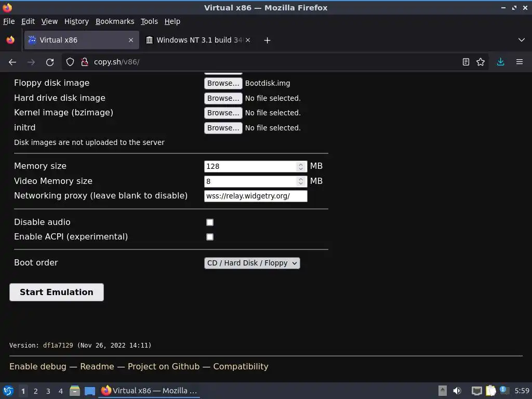Viewport: 532px width, 399px height.
Task: Open volume control in system tray
Action: (457, 391)
